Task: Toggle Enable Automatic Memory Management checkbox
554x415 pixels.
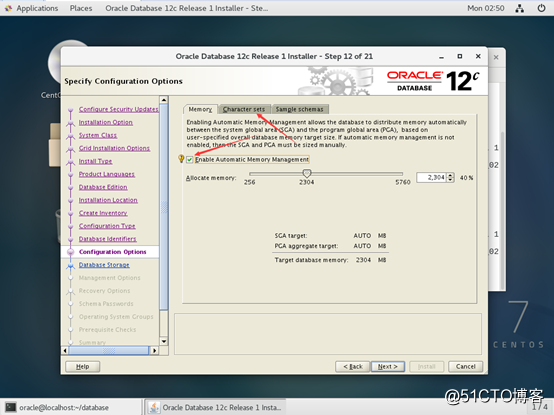Action: point(190,160)
